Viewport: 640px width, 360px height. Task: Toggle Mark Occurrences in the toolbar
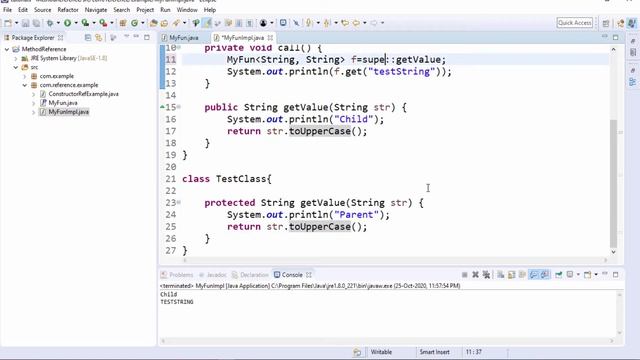pos(207,23)
